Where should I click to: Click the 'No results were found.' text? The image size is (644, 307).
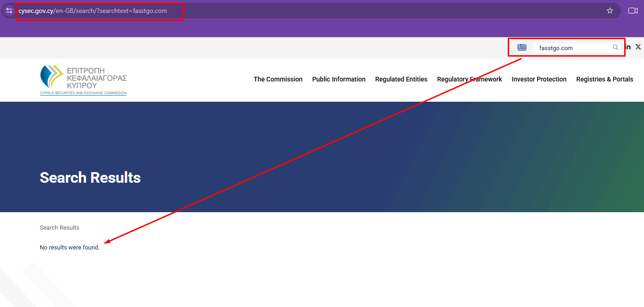pos(70,248)
